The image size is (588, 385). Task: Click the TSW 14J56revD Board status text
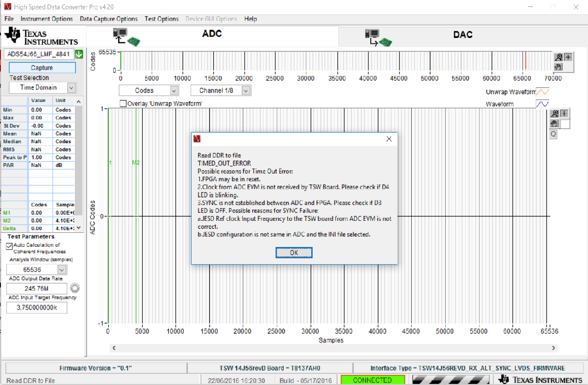(x=270, y=368)
